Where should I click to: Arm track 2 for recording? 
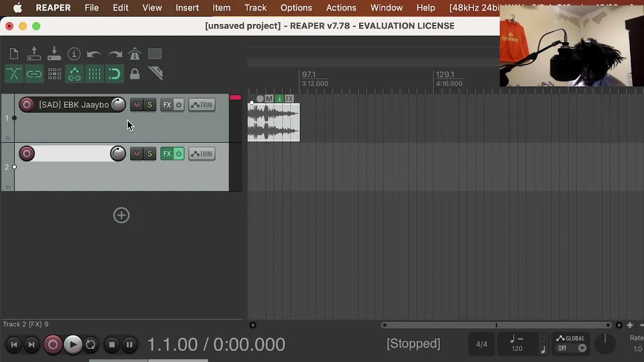[27, 153]
